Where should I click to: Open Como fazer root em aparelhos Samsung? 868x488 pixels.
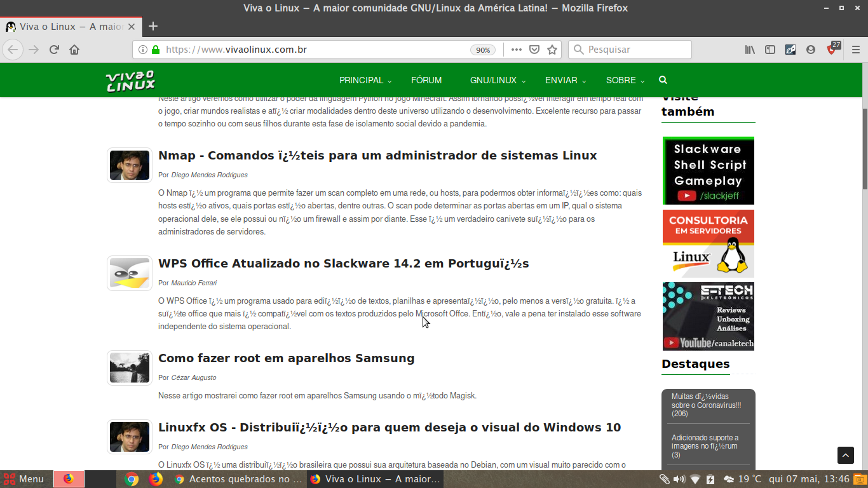[286, 358]
